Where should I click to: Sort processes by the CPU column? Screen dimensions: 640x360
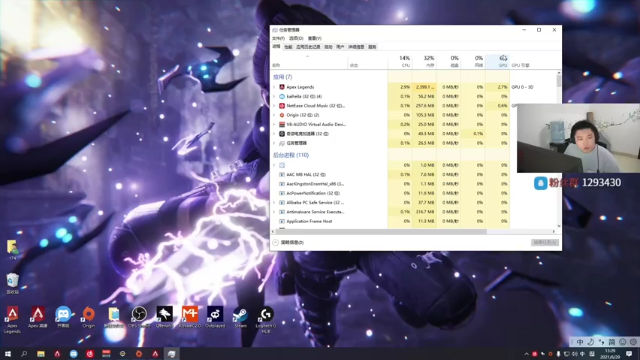click(x=400, y=62)
